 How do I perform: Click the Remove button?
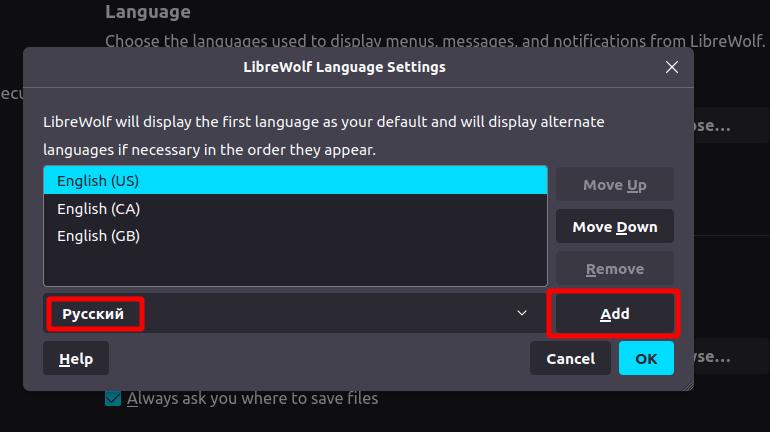click(x=614, y=269)
